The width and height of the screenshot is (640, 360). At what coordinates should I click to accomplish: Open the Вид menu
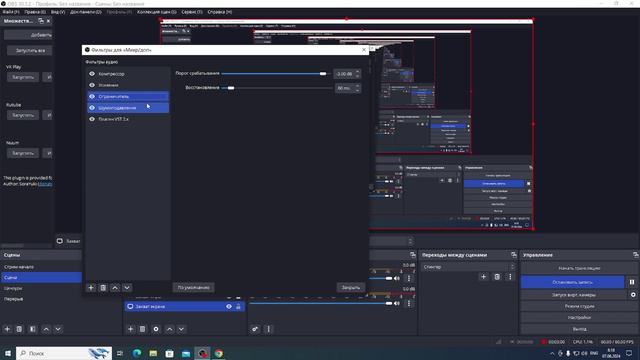(58, 12)
